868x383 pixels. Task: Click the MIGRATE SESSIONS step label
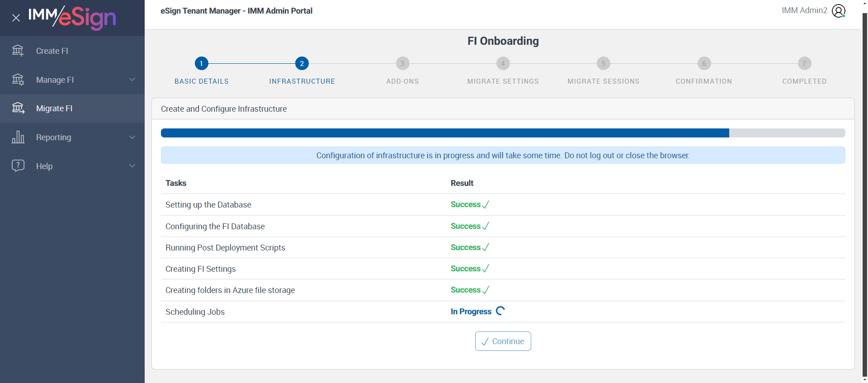[604, 81]
